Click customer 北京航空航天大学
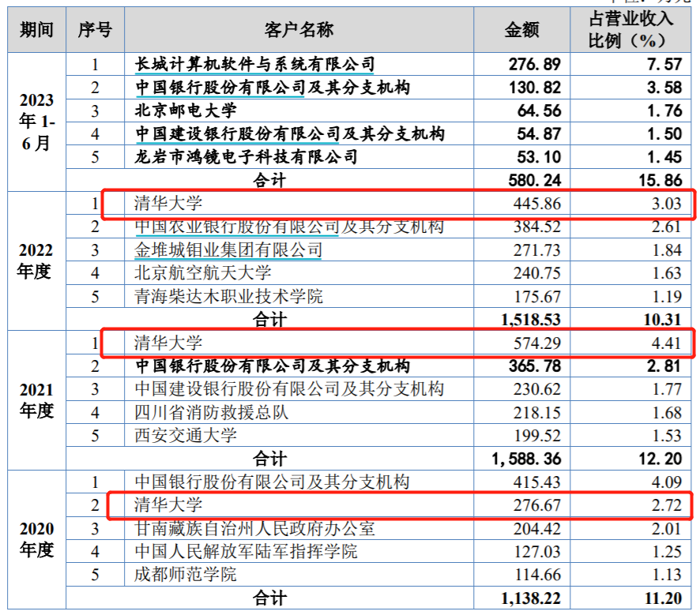This screenshot has height=615, width=700. coord(203,273)
